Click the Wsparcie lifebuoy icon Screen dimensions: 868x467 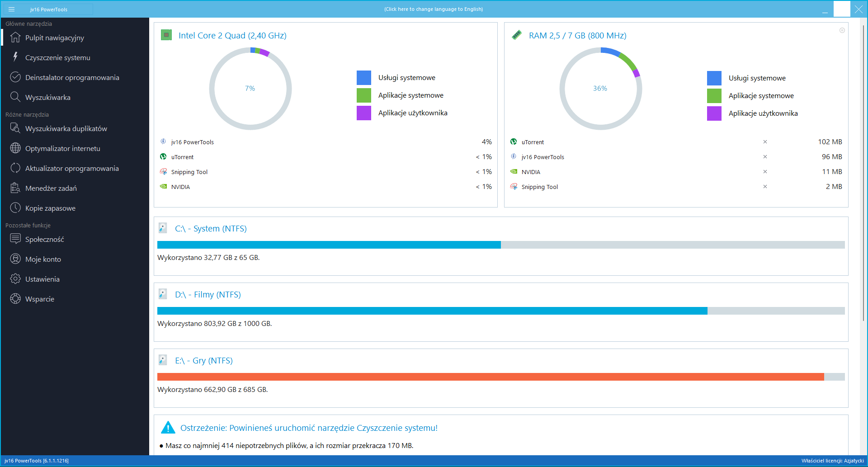[15, 299]
